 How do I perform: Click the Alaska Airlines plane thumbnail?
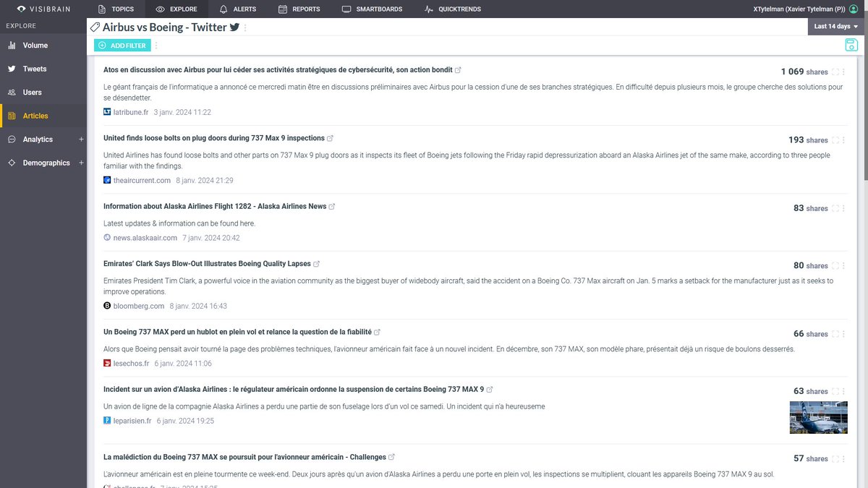(x=818, y=417)
